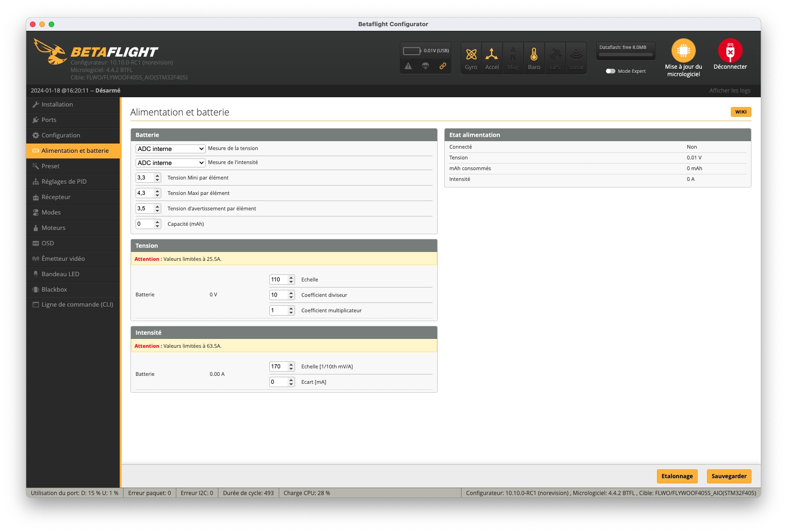Select the Alimentation et batterie tab
The height and width of the screenshot is (532, 787).
[73, 151]
